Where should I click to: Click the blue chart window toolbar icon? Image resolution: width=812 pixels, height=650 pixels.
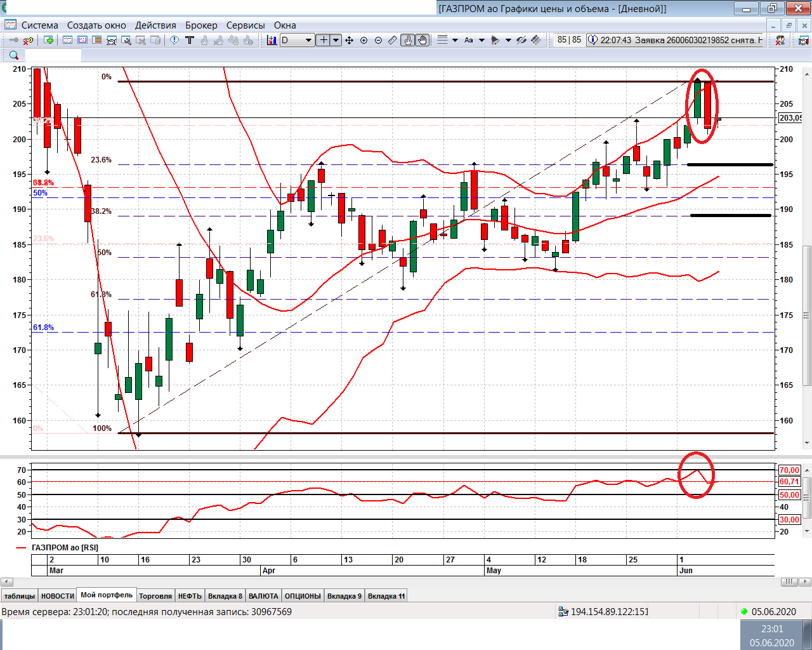click(x=82, y=40)
